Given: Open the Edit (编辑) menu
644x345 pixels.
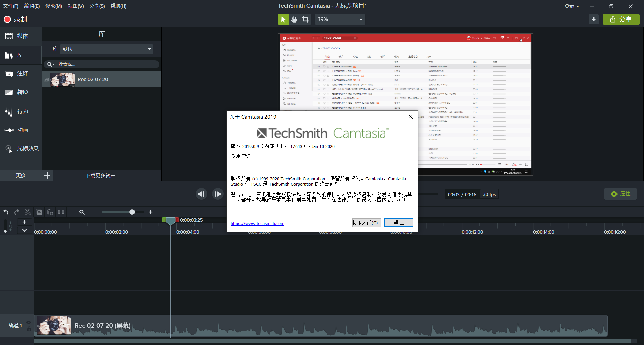Looking at the screenshot, I should point(32,6).
